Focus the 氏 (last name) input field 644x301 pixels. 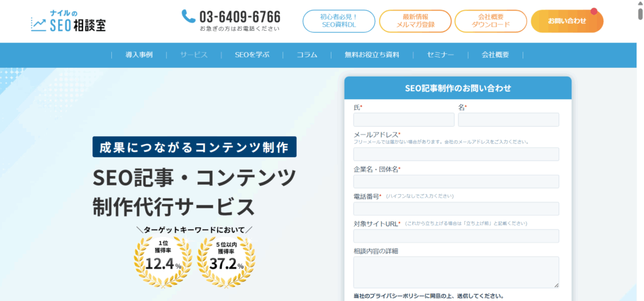tap(404, 120)
